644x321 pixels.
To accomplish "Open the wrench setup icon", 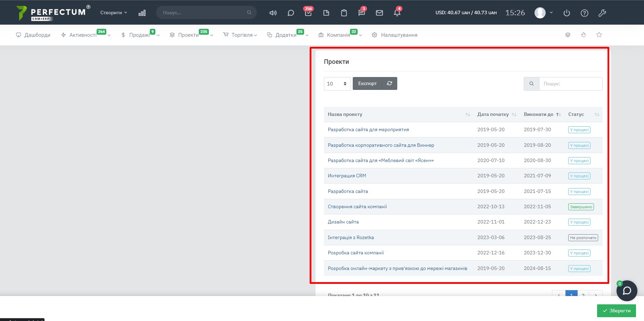I will click(602, 13).
